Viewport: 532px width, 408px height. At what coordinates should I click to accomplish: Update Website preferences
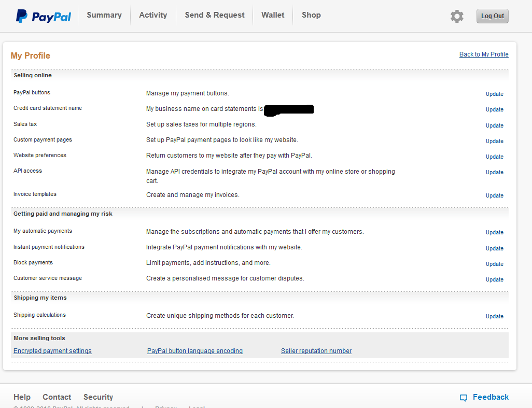pos(494,157)
